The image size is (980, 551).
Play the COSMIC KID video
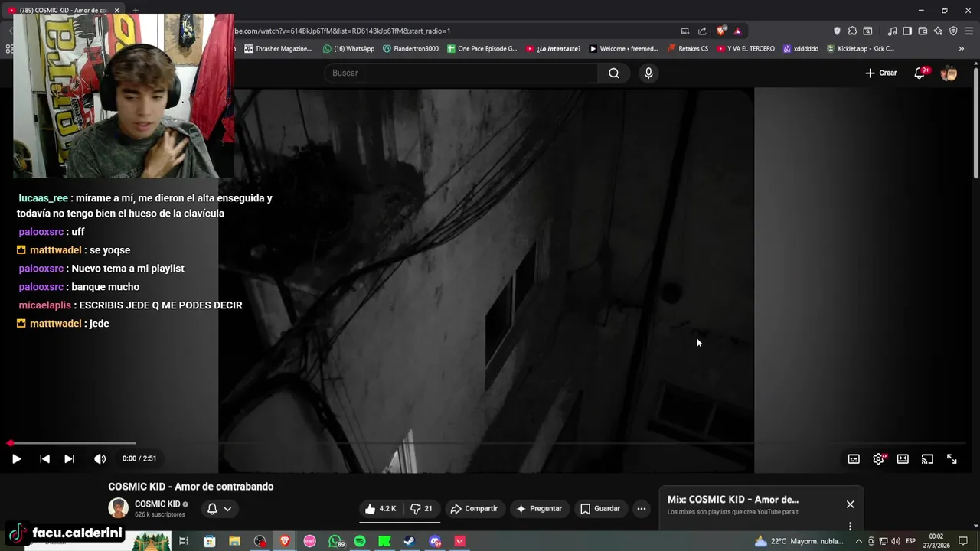pos(16,459)
